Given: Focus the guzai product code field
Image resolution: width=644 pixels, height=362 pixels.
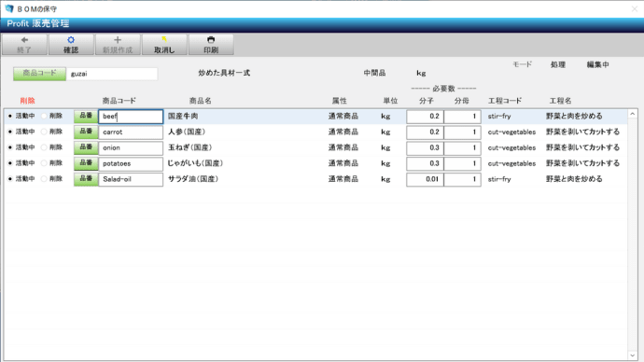Looking at the screenshot, I should point(112,74).
